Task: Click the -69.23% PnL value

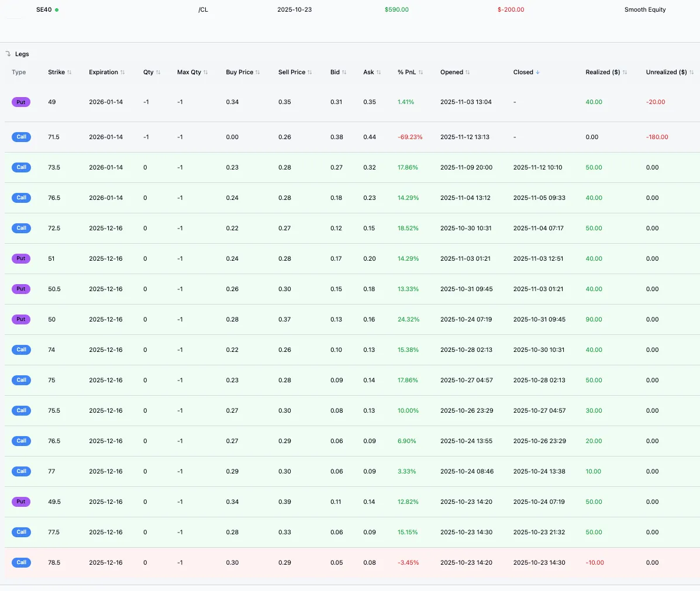Action: [410, 137]
